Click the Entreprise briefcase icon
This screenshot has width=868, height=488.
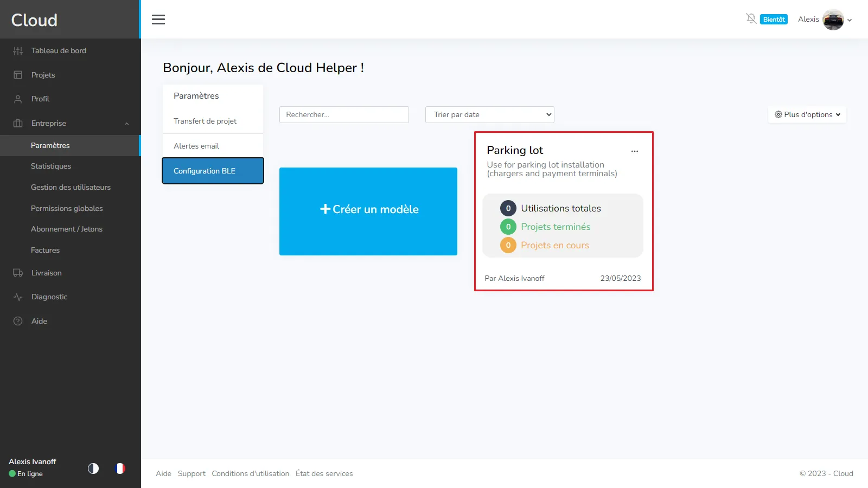pos(18,123)
